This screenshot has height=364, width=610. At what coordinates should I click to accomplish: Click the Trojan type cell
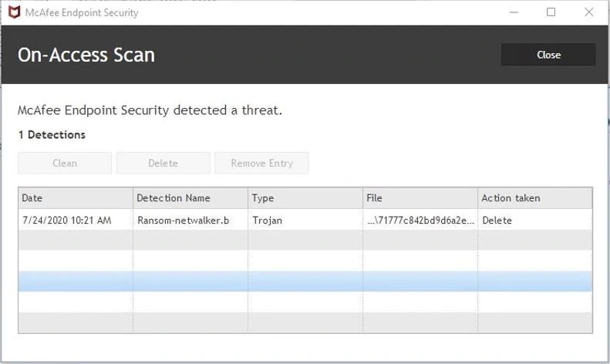tap(305, 220)
